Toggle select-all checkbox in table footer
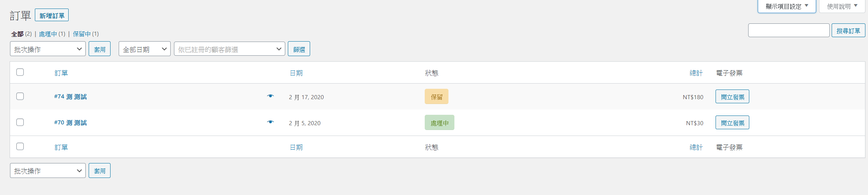The height and width of the screenshot is (195, 868). coord(20,146)
